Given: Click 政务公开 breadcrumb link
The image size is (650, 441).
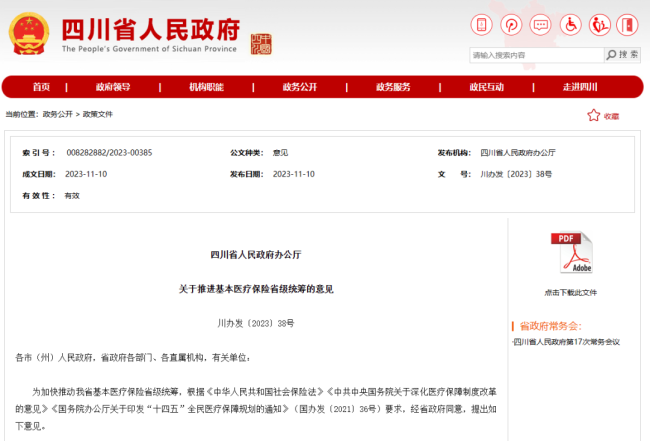Looking at the screenshot, I should tap(58, 114).
